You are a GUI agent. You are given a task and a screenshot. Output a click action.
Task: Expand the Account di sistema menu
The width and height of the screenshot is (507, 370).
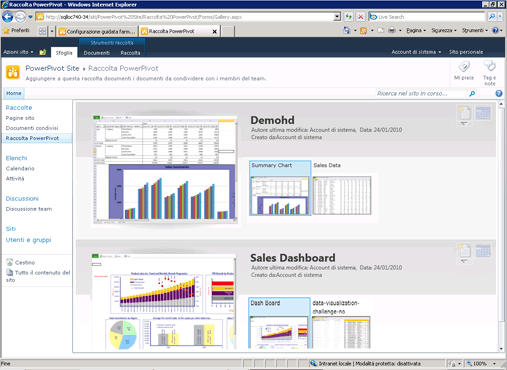point(416,52)
